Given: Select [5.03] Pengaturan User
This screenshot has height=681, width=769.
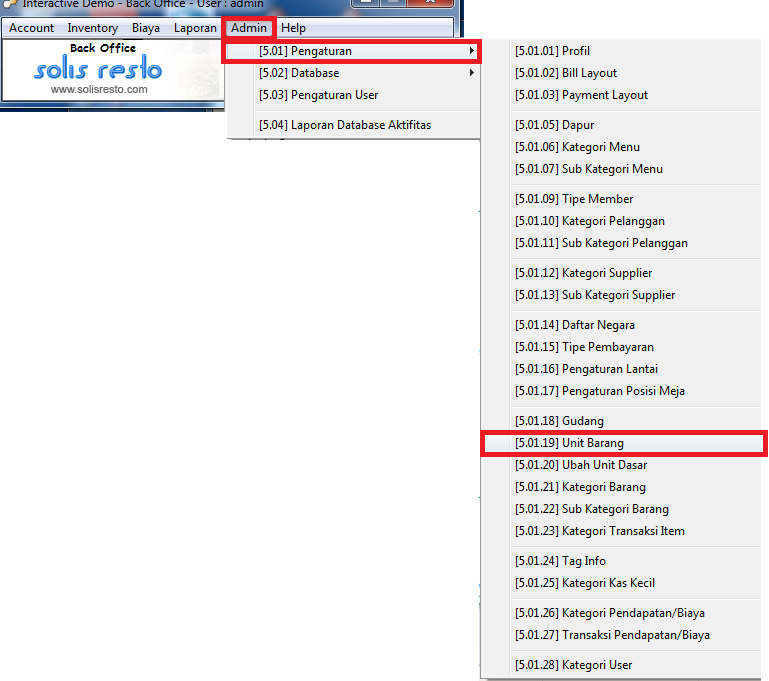Looking at the screenshot, I should click(x=318, y=95).
